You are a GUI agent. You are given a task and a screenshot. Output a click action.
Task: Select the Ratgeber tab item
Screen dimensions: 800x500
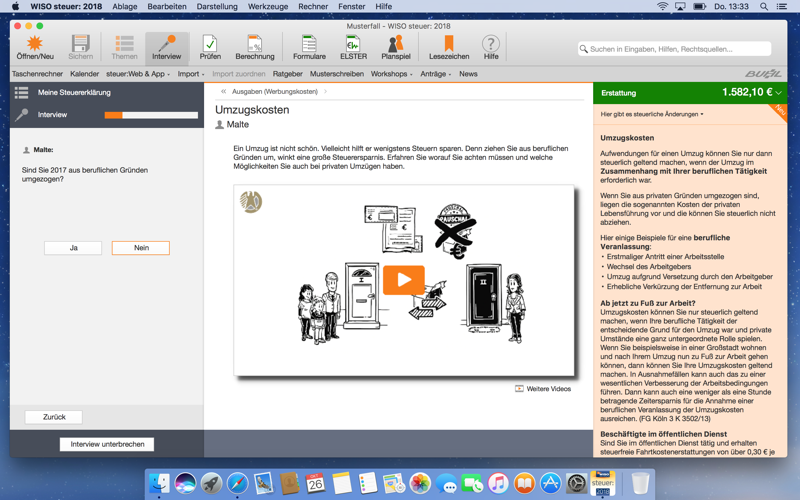pos(287,74)
